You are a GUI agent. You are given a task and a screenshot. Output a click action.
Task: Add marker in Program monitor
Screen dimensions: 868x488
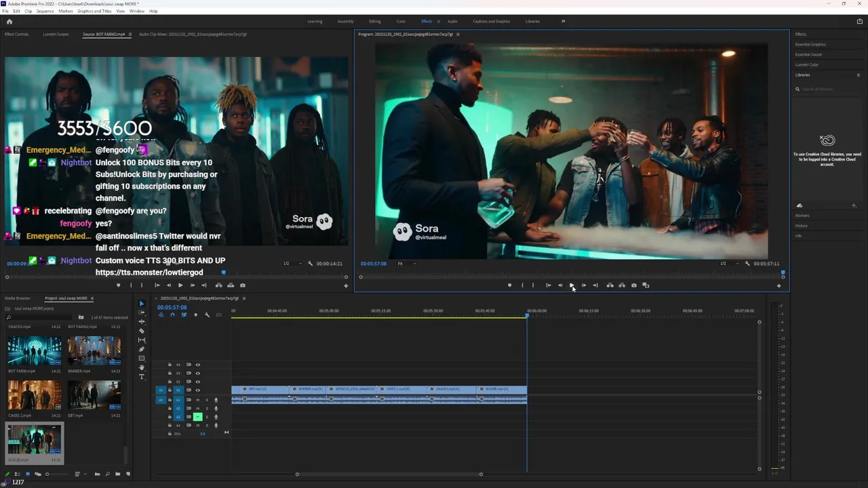click(510, 285)
